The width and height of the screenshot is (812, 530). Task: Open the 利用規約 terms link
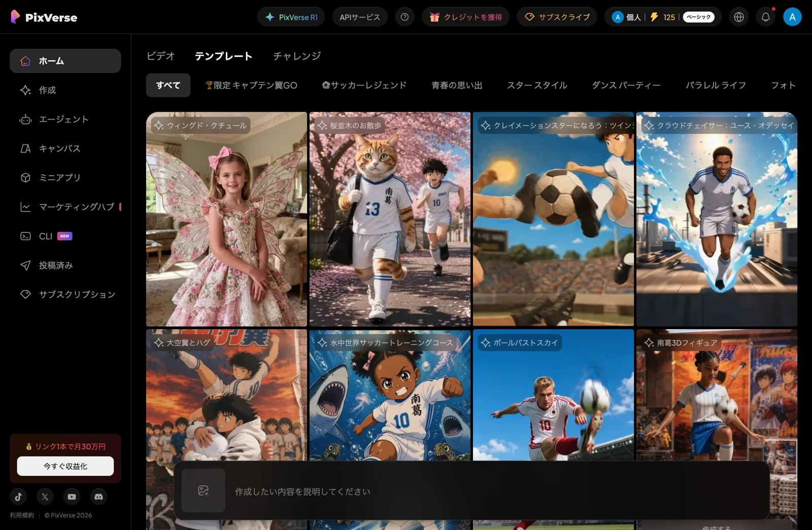pyautogui.click(x=22, y=515)
